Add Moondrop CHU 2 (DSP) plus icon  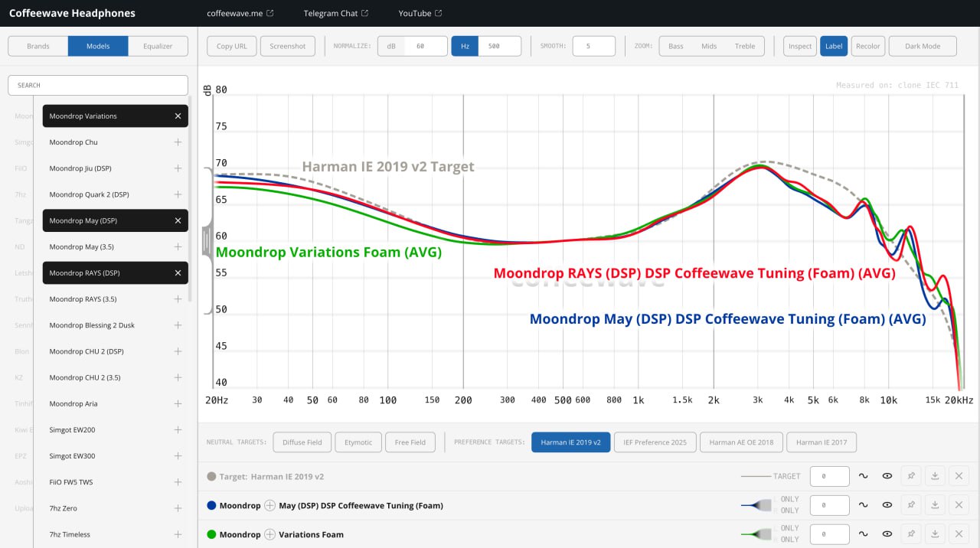pyautogui.click(x=178, y=351)
